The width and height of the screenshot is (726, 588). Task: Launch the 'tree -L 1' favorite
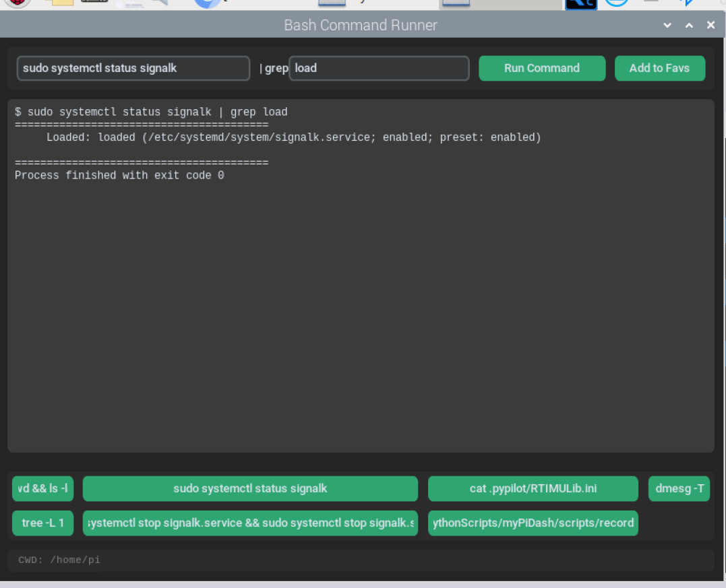point(42,523)
